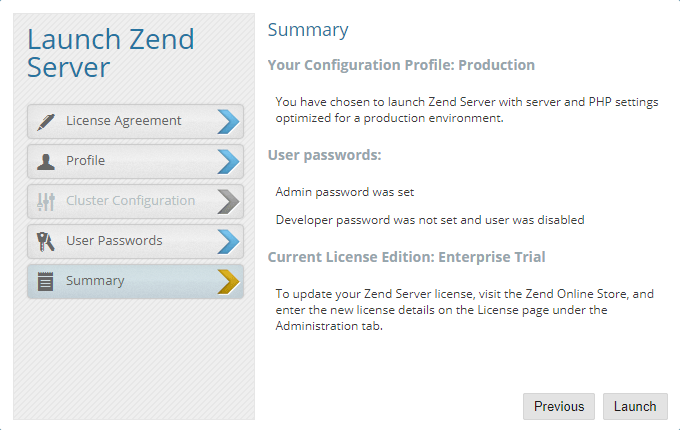Image resolution: width=680 pixels, height=430 pixels.
Task: Select the Cluster Configuration step
Action: tap(135, 202)
